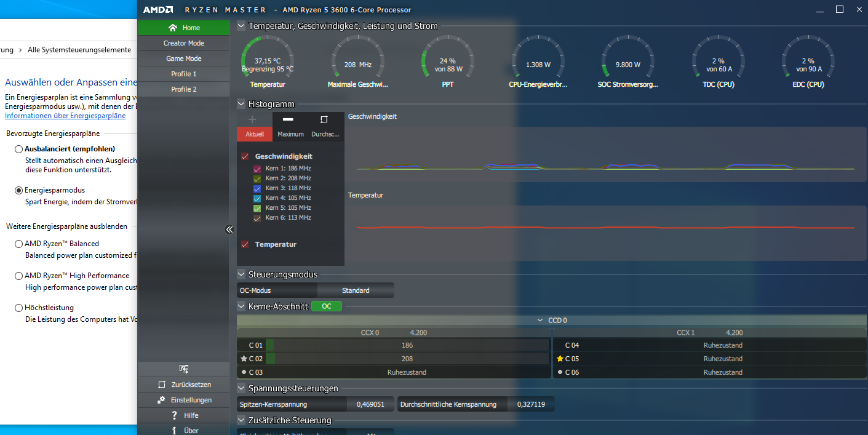The image size is (868, 435).
Task: Click the EDC (CPU) gauge
Action: tap(808, 60)
